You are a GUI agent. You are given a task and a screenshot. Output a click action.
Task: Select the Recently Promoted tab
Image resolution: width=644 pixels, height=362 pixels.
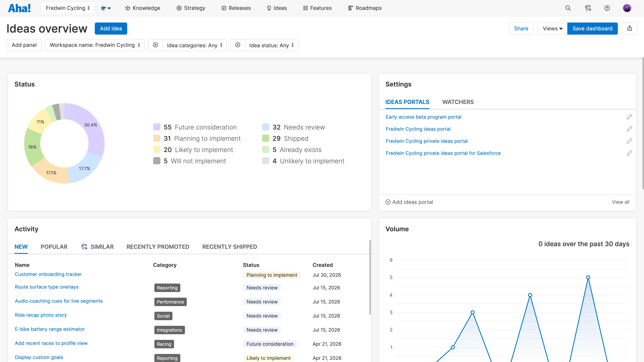coord(158,247)
